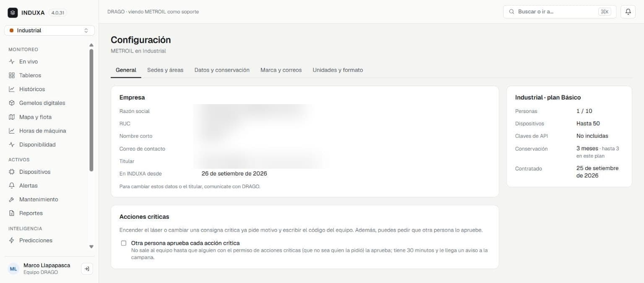This screenshot has width=644, height=283.
Task: Click the INTELIGENCIA section header
Action: pos(25,229)
